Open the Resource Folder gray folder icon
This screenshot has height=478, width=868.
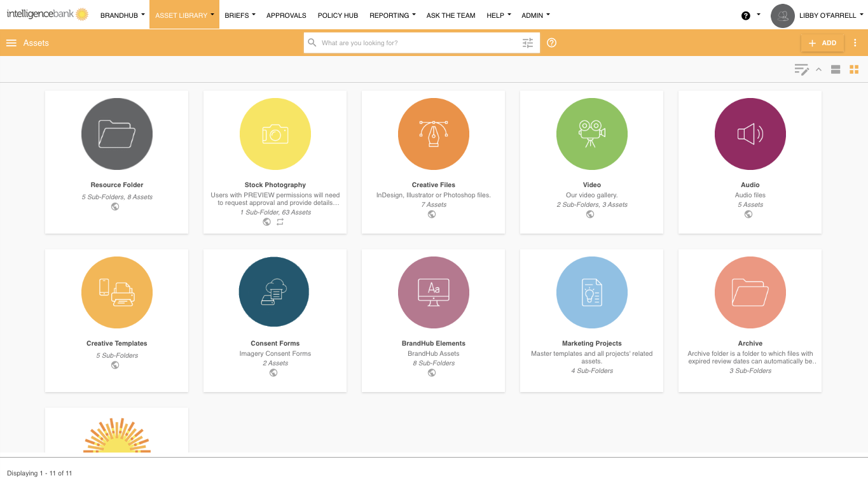[x=117, y=134]
